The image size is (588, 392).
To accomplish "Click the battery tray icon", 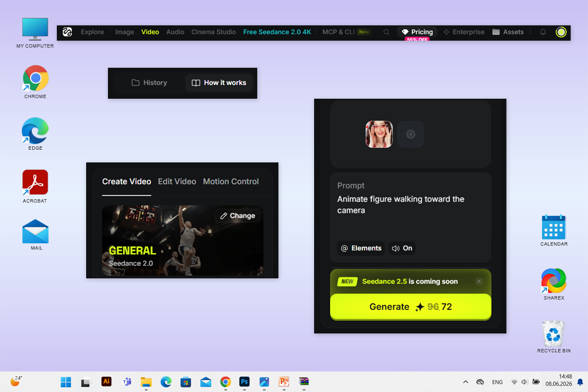I will pos(536,382).
